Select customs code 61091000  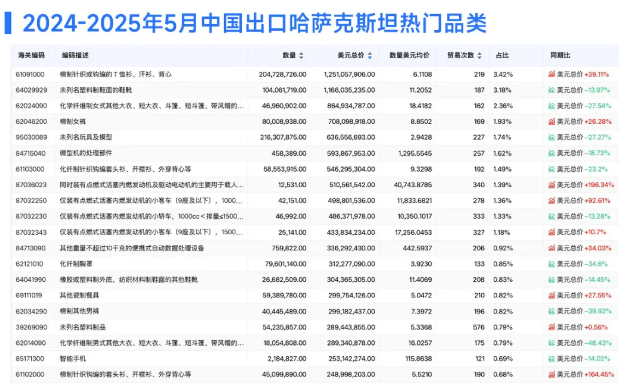[x=30, y=74]
